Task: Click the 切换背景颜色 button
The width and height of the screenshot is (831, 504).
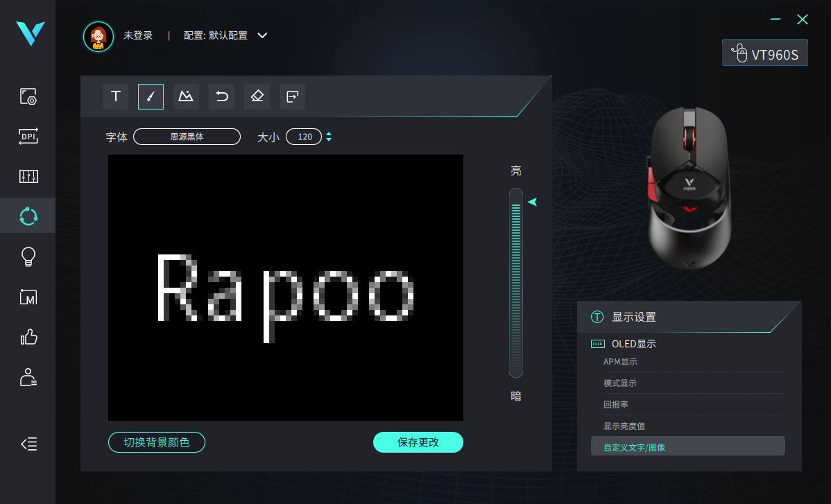Action: 156,442
